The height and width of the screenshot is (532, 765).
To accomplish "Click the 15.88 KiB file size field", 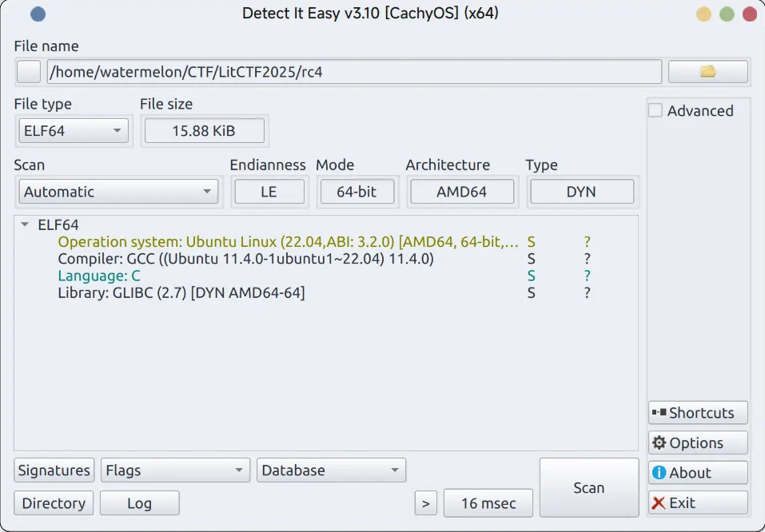I will click(205, 131).
